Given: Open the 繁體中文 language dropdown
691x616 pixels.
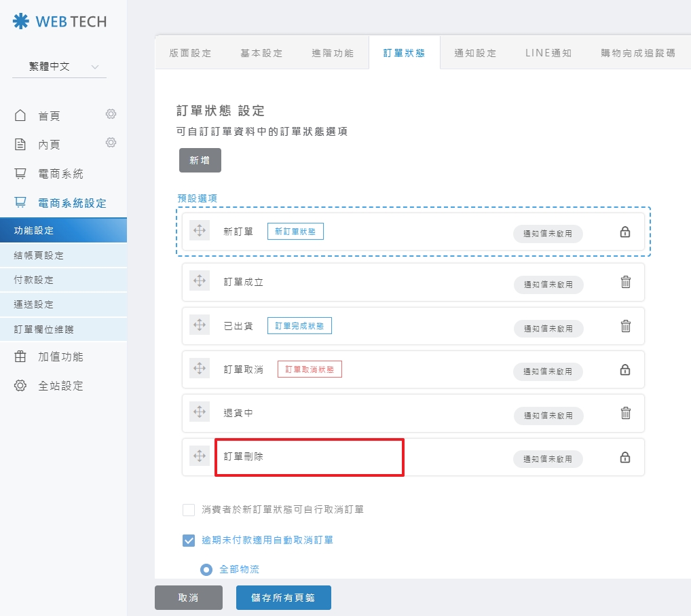Looking at the screenshot, I should click(59, 67).
